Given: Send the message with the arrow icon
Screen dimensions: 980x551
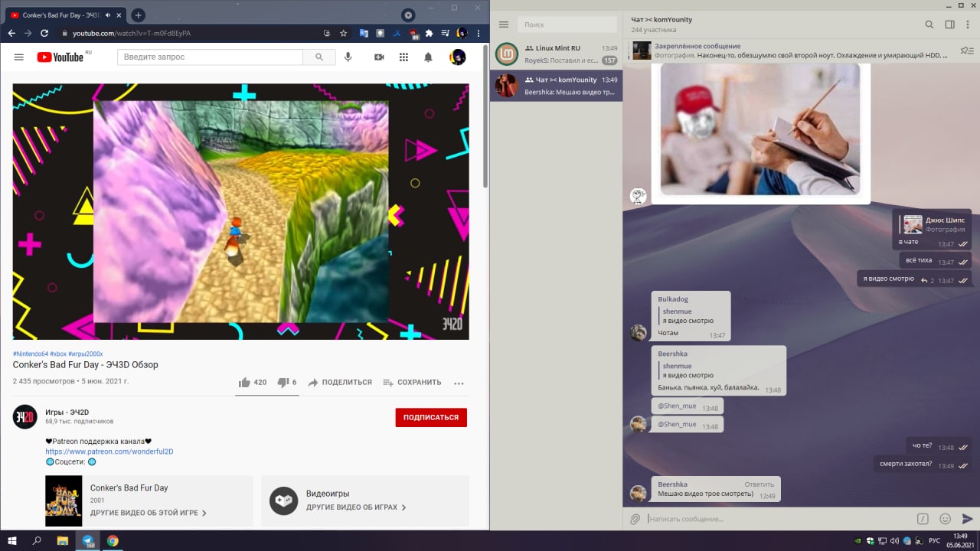Looking at the screenshot, I should [968, 519].
